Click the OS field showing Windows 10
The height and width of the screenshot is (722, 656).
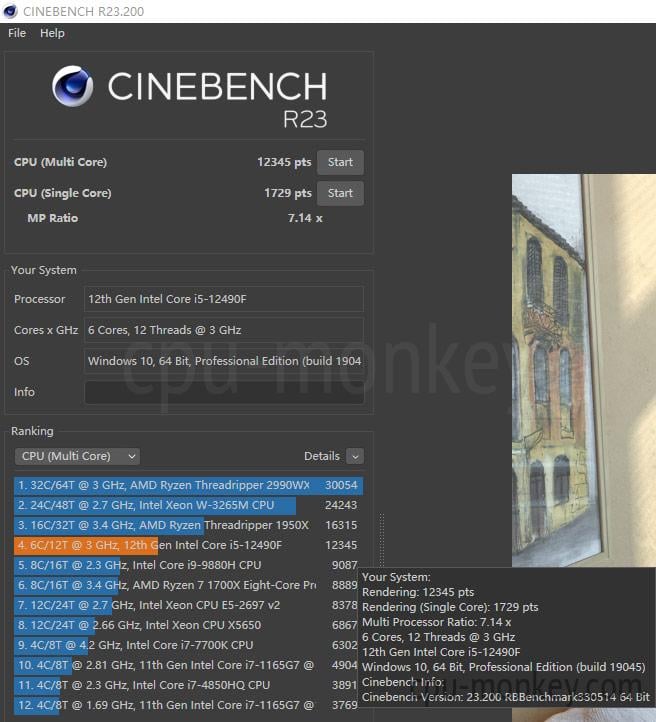click(x=224, y=361)
